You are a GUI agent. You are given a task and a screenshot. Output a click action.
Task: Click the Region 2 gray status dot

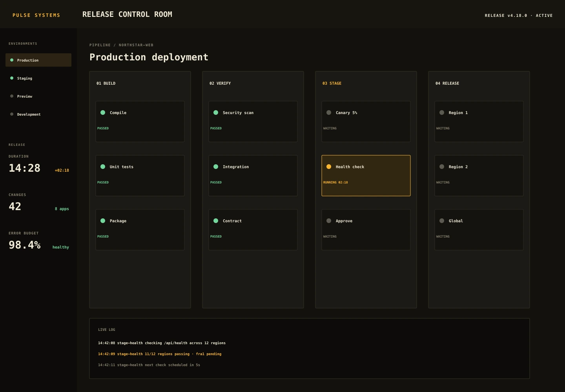pyautogui.click(x=442, y=167)
